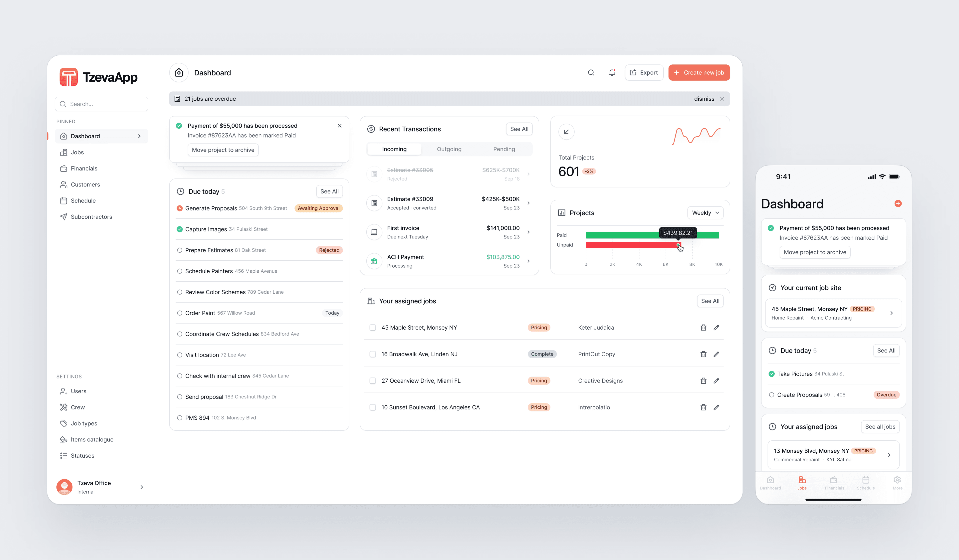
Task: Tap Financials in mobile bottom bar
Action: click(x=834, y=483)
